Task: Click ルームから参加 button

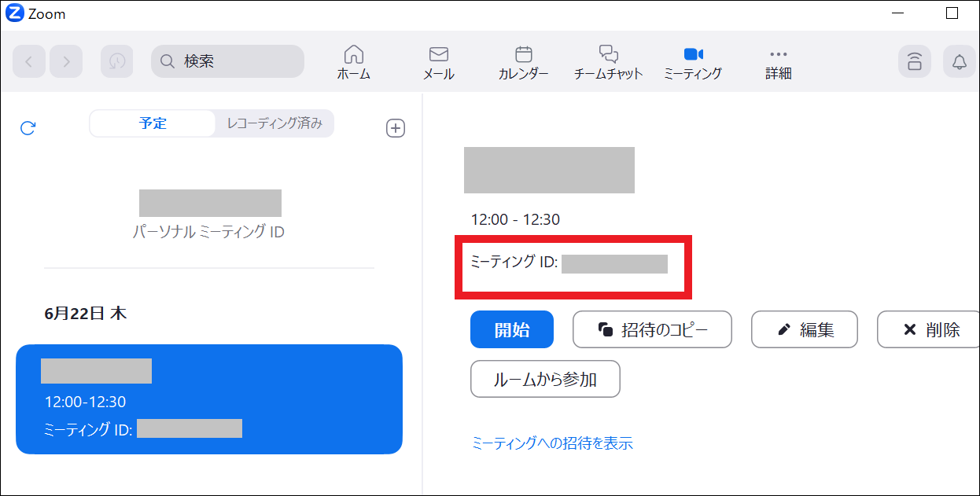Action: click(545, 379)
